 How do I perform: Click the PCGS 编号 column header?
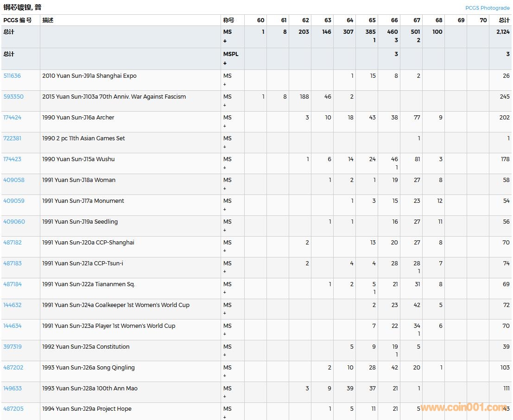click(x=18, y=20)
